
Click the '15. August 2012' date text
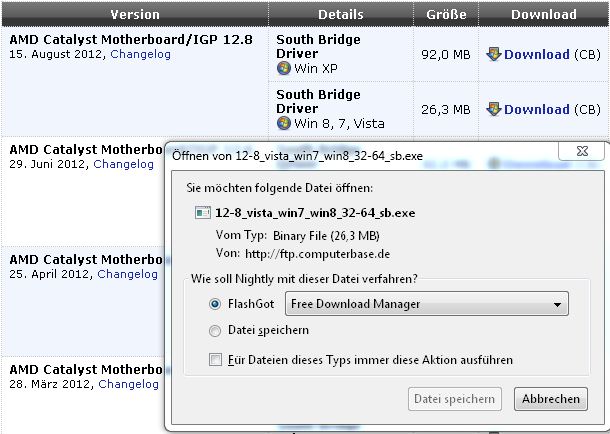point(56,54)
